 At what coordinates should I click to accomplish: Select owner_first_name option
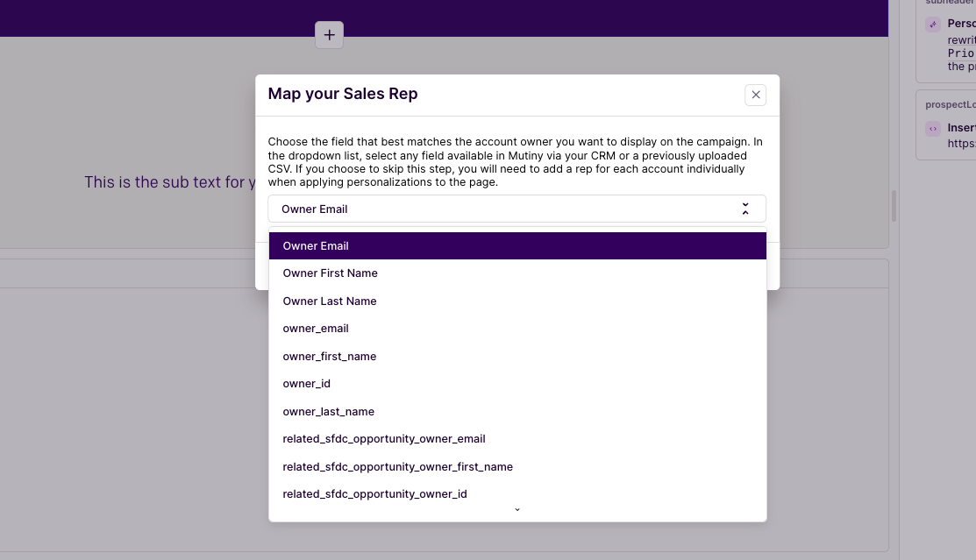517,357
